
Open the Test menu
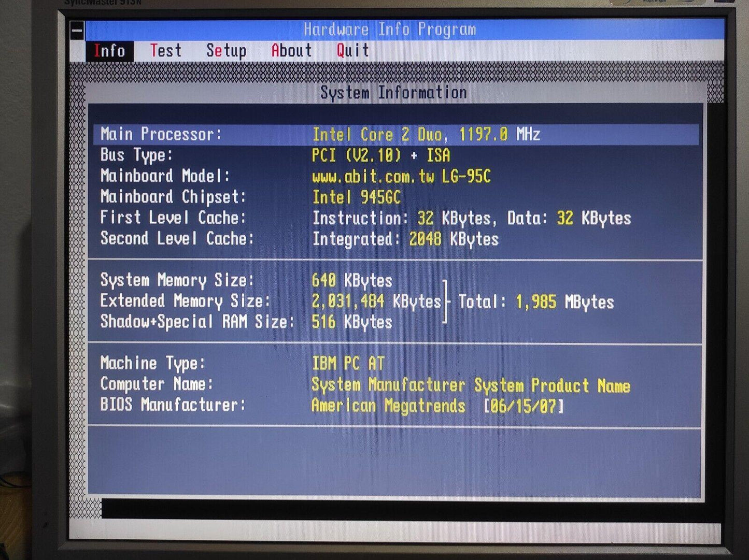pyautogui.click(x=166, y=51)
